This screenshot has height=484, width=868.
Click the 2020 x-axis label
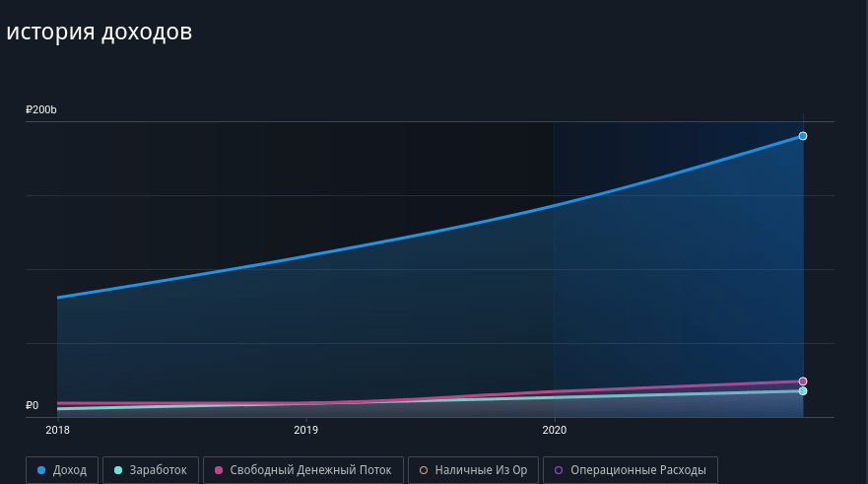click(554, 430)
